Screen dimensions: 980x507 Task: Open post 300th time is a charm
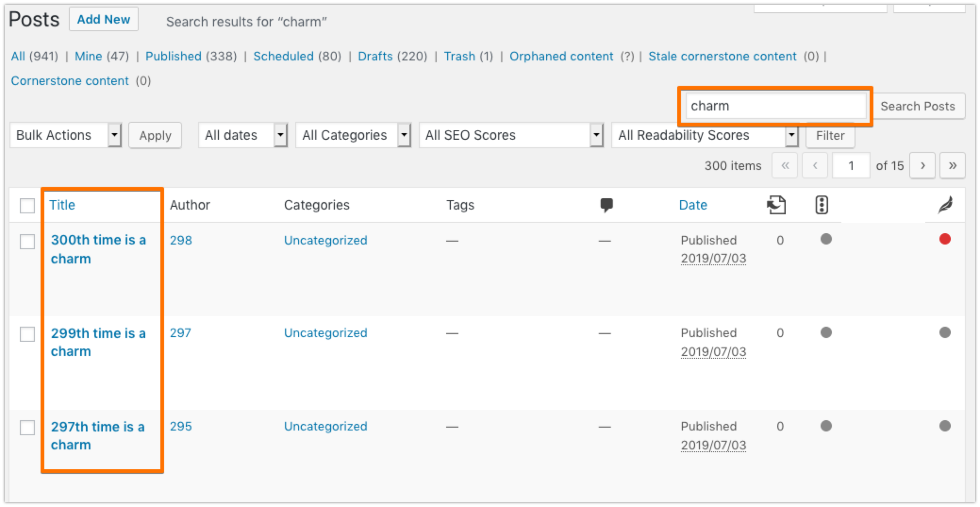tap(98, 249)
